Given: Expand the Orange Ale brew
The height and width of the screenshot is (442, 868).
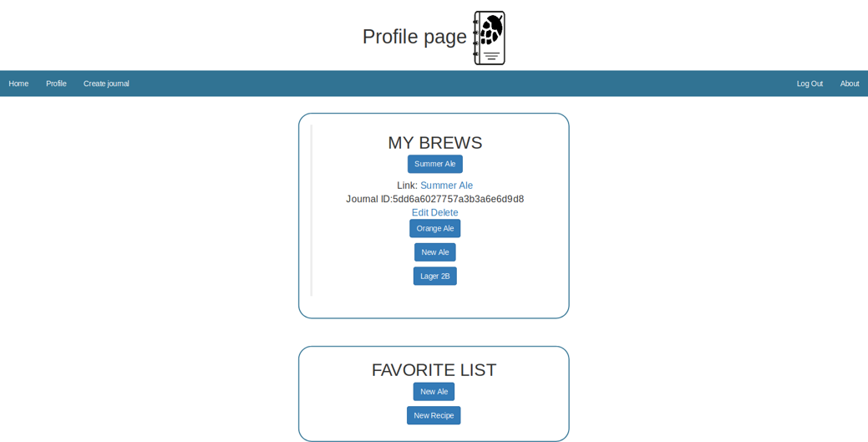Looking at the screenshot, I should pyautogui.click(x=434, y=228).
